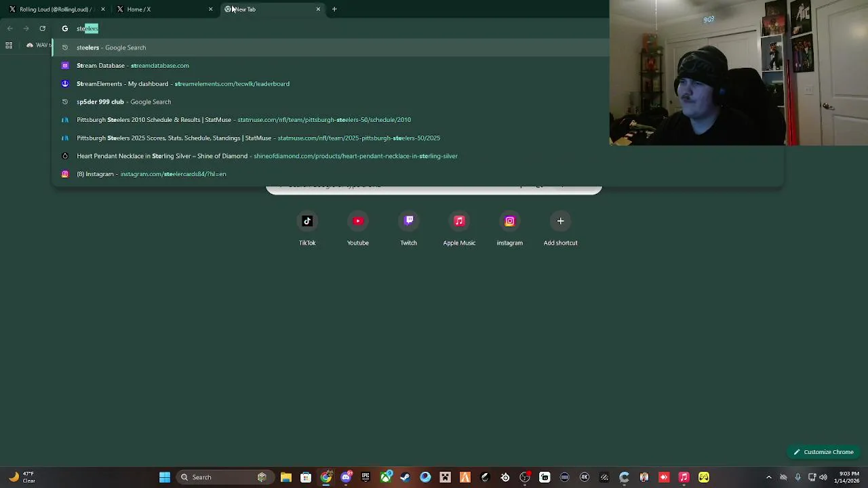Close the Rolling Loud tab
Screen dimensions: 868x488
[x=103, y=9]
